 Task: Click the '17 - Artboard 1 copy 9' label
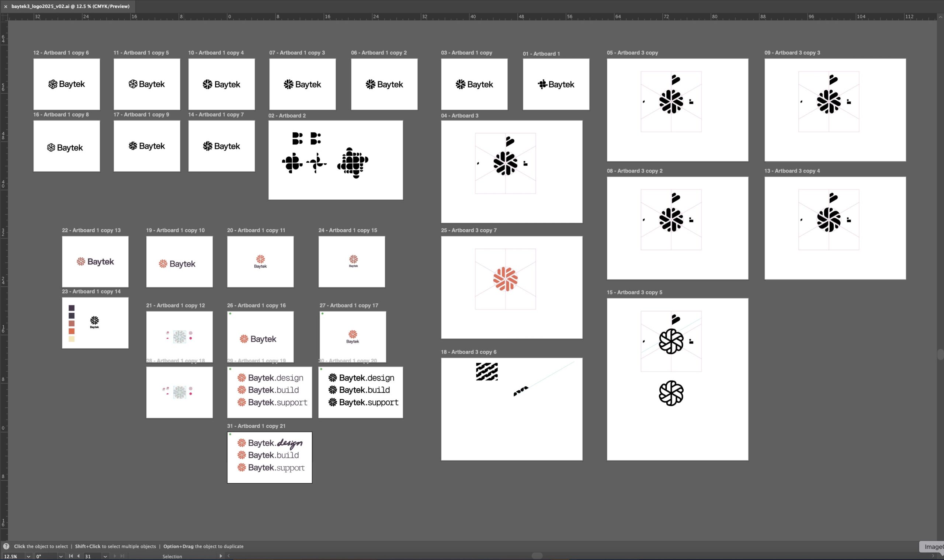coord(141,114)
